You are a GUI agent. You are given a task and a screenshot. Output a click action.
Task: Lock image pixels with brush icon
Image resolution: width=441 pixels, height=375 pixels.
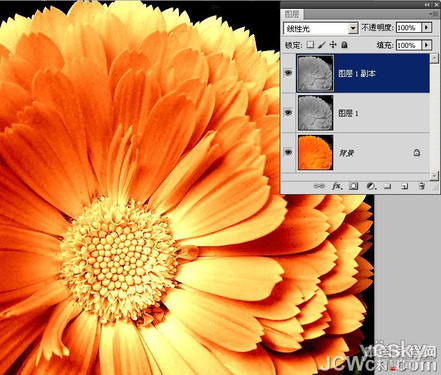322,45
